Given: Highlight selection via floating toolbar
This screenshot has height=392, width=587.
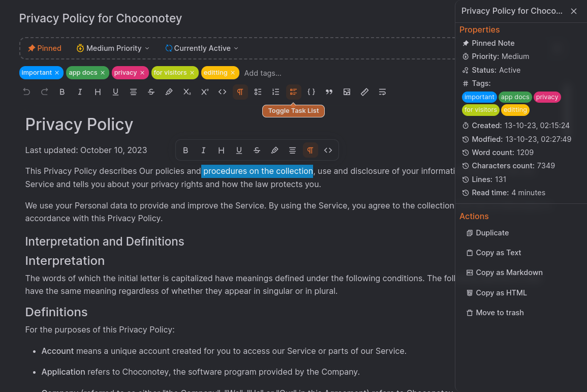Looking at the screenshot, I should pos(274,150).
